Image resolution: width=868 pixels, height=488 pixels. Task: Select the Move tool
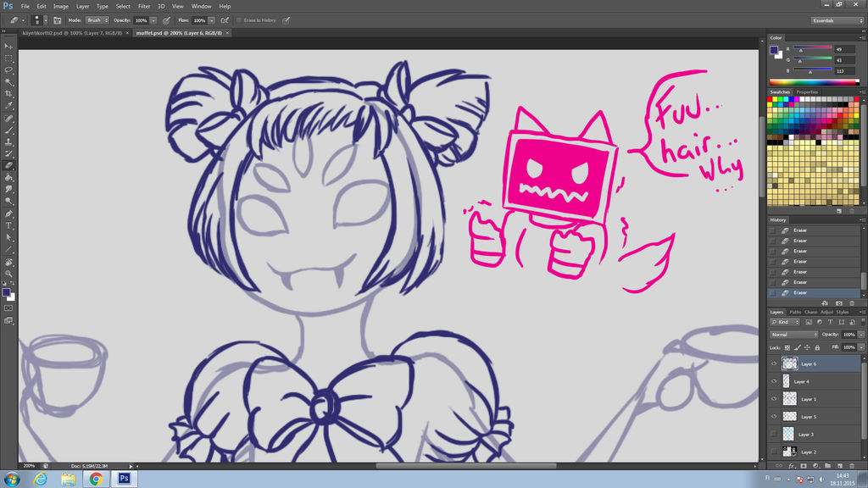pos(9,46)
